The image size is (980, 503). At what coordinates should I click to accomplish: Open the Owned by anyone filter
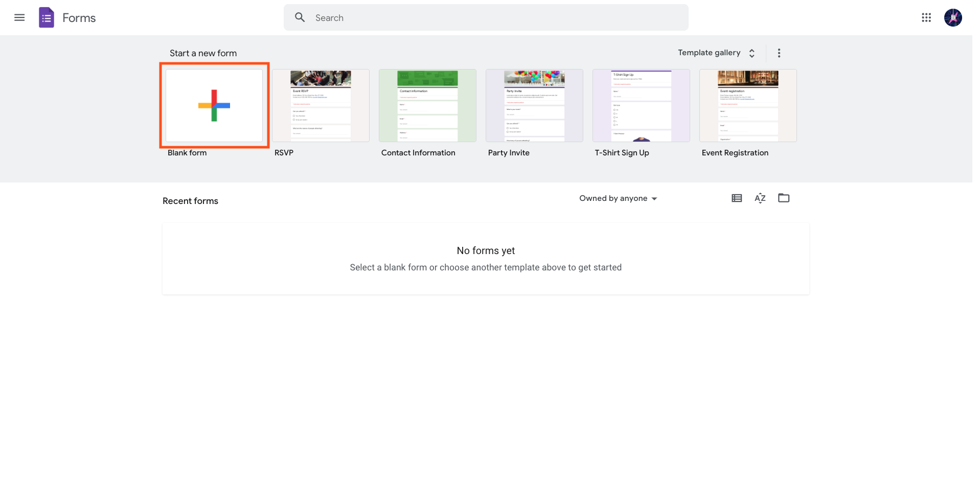point(618,198)
